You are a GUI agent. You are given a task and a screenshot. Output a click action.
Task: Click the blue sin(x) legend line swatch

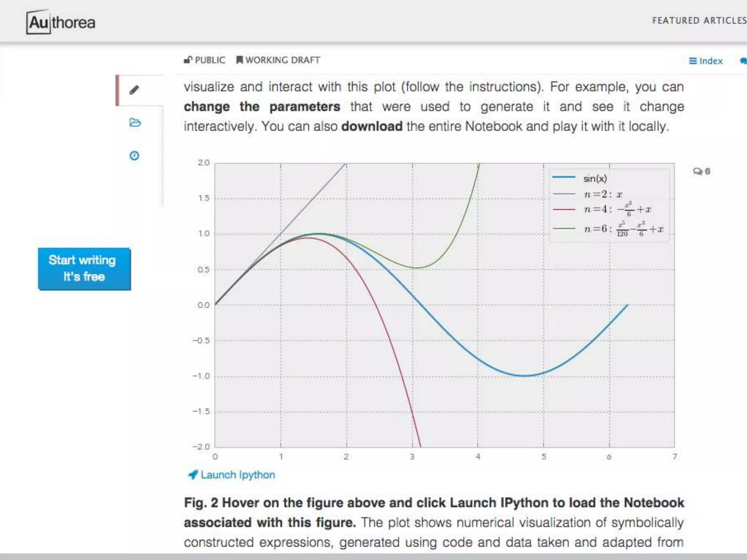[564, 178]
